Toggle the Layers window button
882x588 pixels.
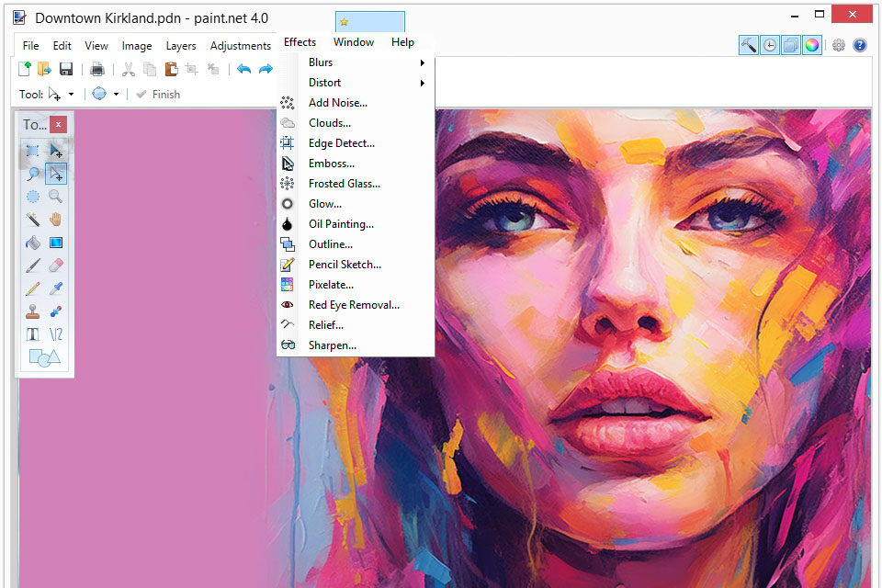pos(791,45)
